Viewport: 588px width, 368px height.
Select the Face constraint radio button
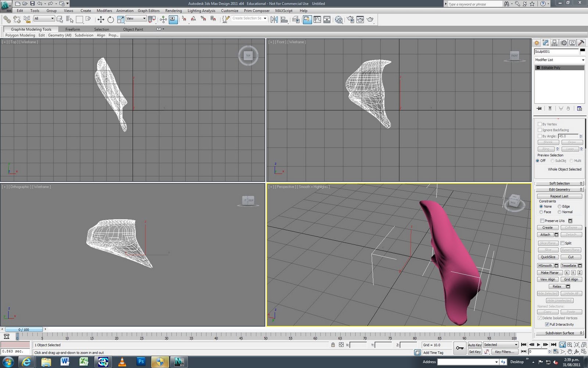(541, 212)
